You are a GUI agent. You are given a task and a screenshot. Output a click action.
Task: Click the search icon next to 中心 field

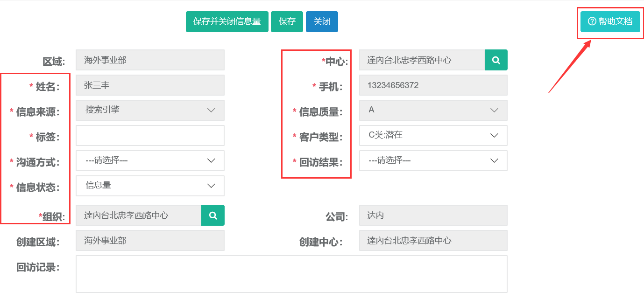(496, 60)
